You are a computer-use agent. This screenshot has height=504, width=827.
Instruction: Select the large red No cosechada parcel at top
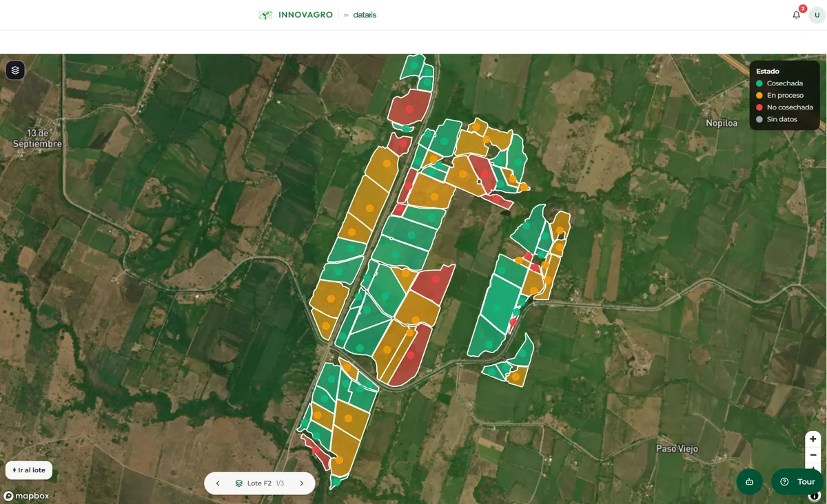point(409,107)
